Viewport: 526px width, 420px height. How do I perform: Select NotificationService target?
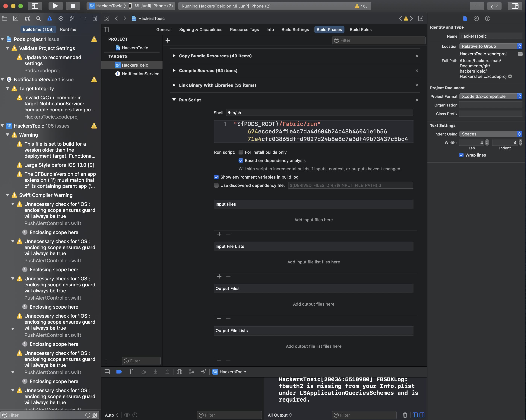[x=140, y=74]
